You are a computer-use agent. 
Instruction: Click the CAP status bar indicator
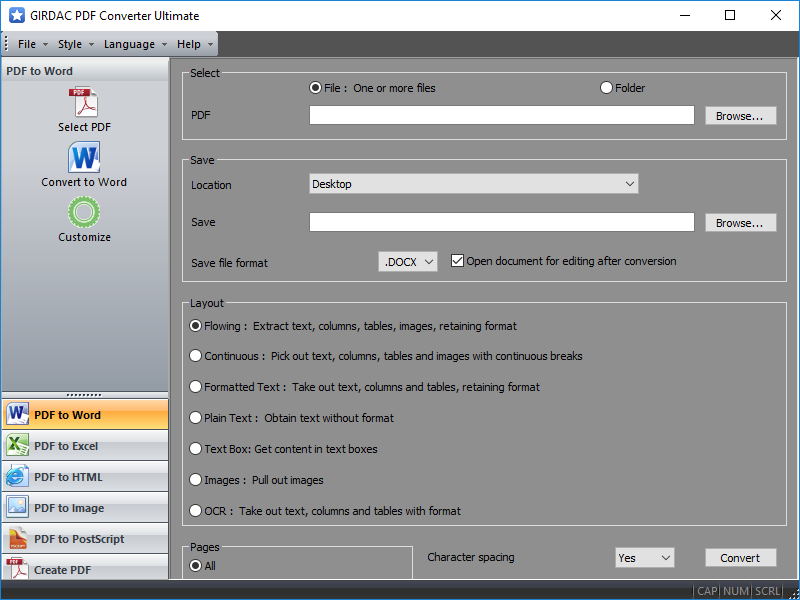pyautogui.click(x=707, y=591)
